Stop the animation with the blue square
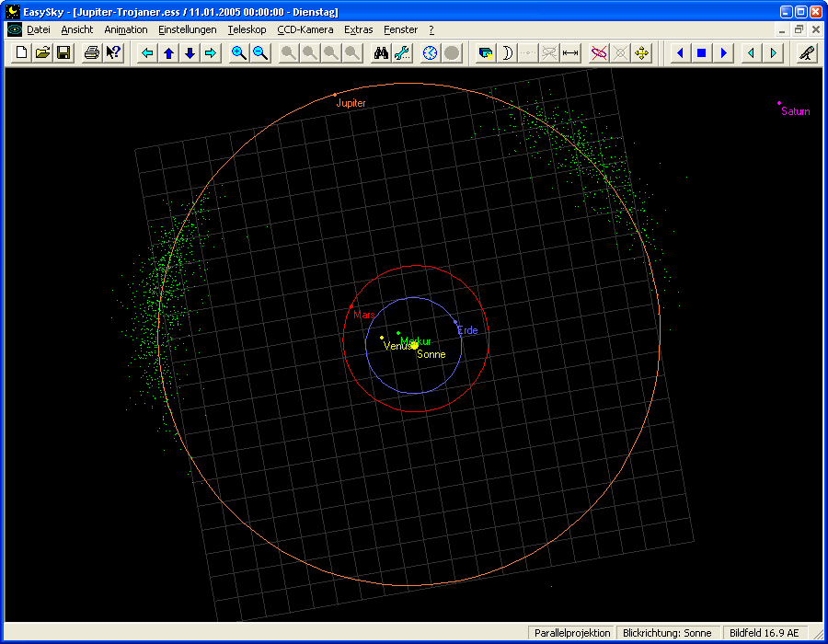The height and width of the screenshot is (644, 828). (701, 53)
